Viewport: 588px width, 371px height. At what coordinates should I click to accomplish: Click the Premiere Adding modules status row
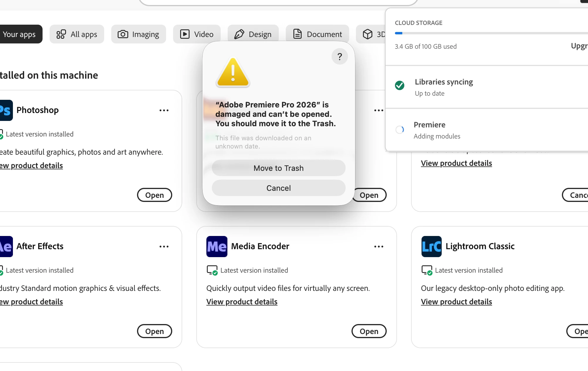487,130
